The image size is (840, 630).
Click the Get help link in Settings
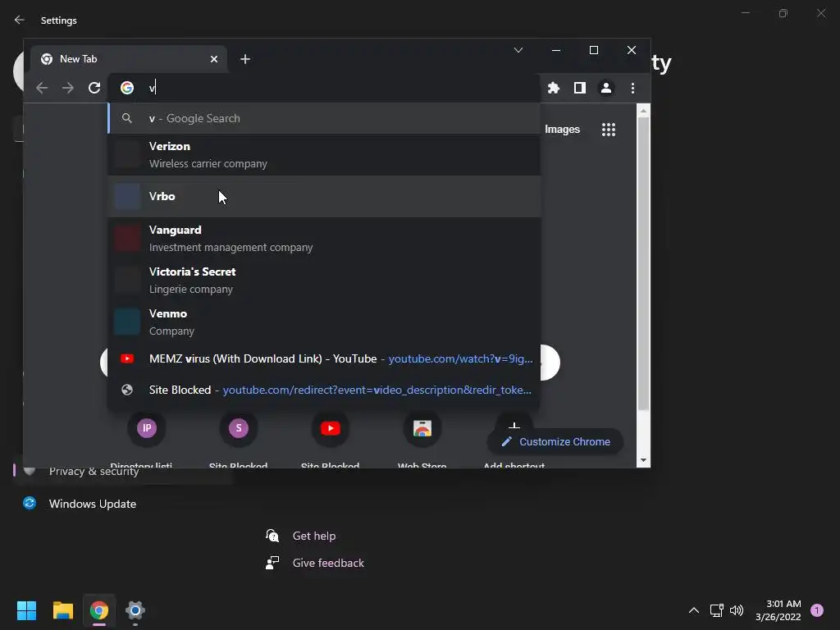(x=314, y=536)
